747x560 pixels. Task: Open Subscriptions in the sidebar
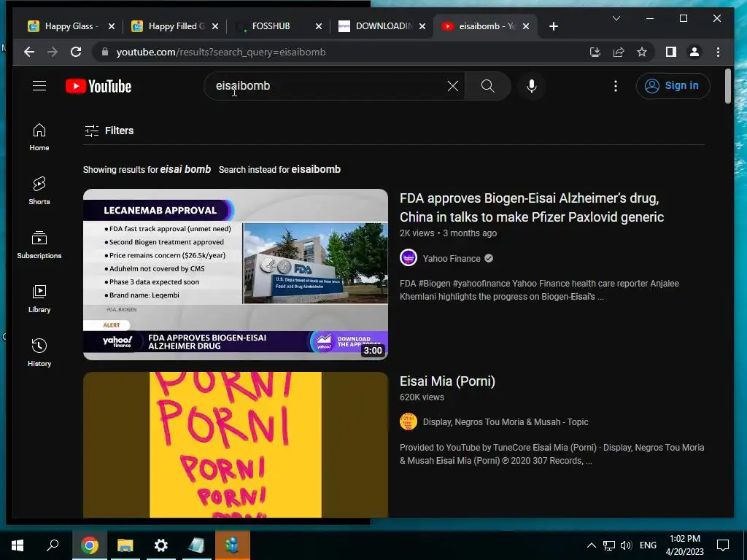(39, 245)
